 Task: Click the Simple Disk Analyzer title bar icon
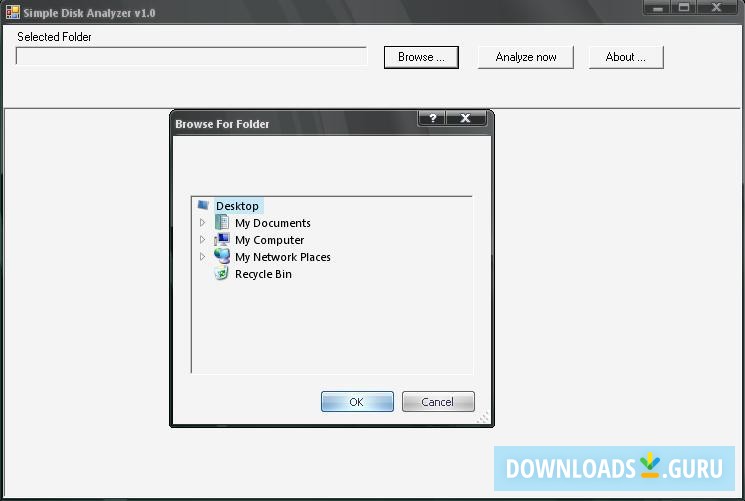13,12
